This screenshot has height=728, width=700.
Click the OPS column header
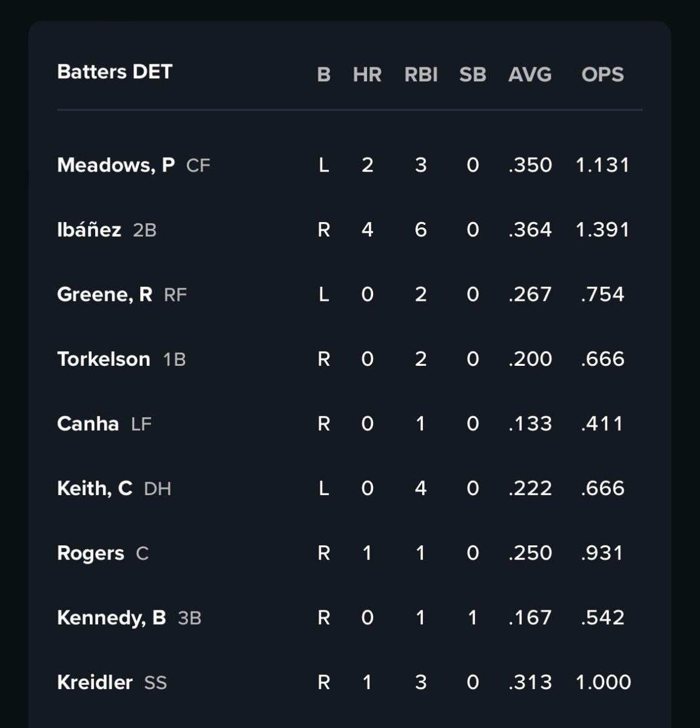(x=602, y=75)
